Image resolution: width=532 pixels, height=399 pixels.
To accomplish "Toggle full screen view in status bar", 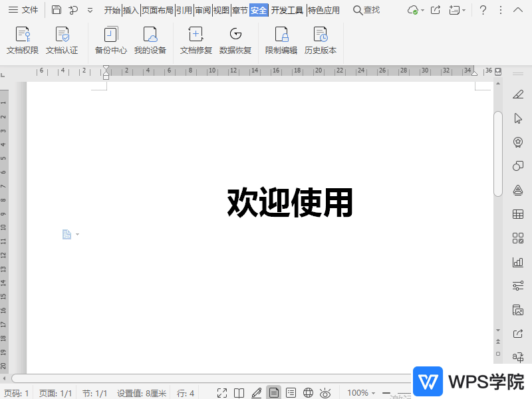I will coord(223,393).
